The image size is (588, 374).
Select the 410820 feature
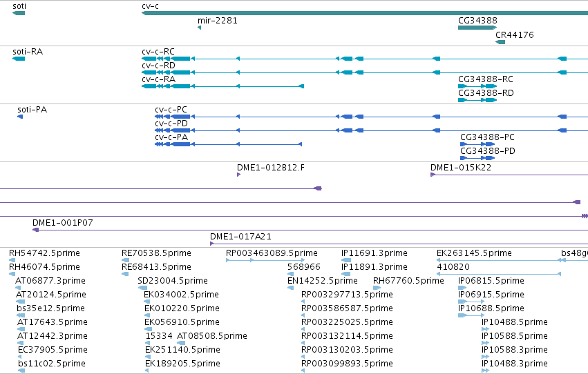coord(499,274)
